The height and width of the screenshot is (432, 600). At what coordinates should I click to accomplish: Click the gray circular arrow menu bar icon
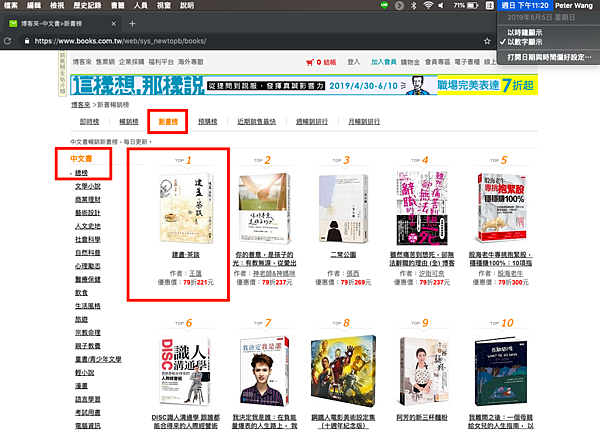[399, 5]
